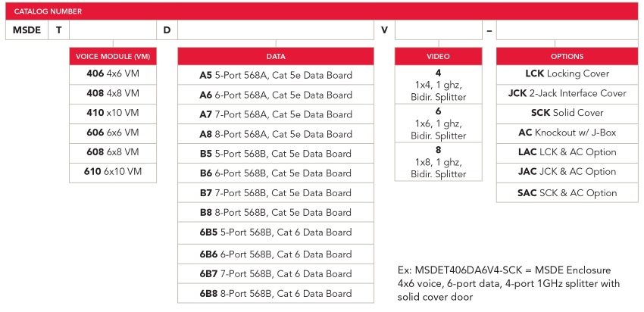Select the 406 4x6 VM row
The width and height of the screenshot is (644, 312).
coord(113,74)
